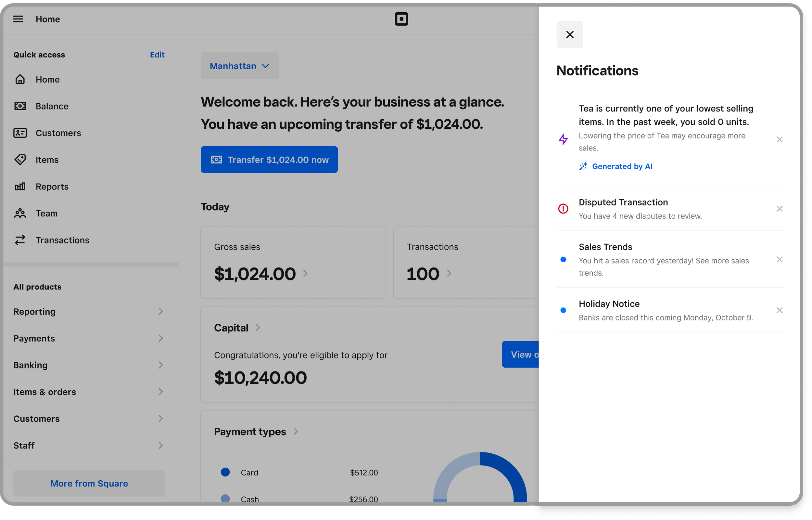This screenshot has height=520, width=812.
Task: Dismiss the Tea low-selling notification
Action: click(x=779, y=140)
